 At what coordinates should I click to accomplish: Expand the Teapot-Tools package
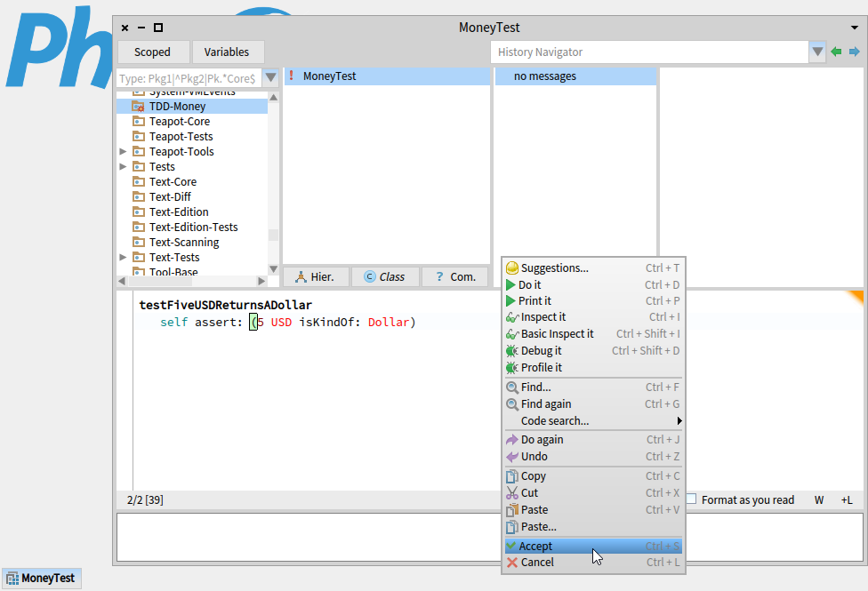coord(123,152)
